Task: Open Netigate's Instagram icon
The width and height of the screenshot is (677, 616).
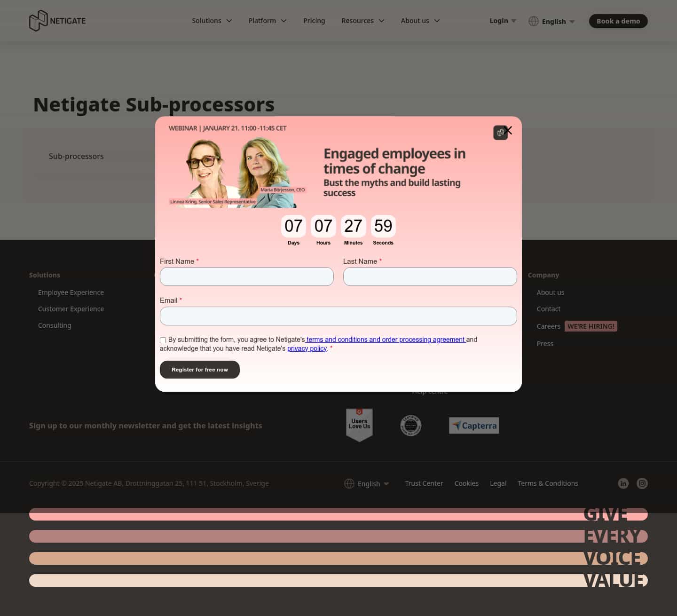Action: point(642,483)
